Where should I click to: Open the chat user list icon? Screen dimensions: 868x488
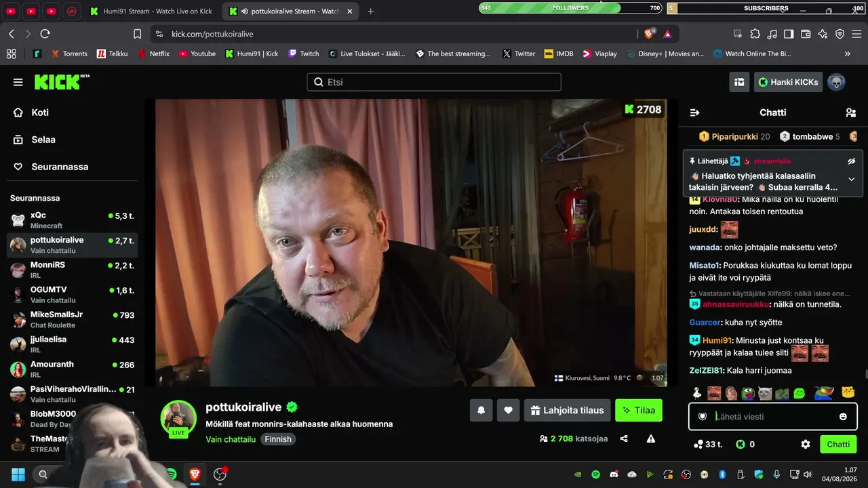coord(851,113)
